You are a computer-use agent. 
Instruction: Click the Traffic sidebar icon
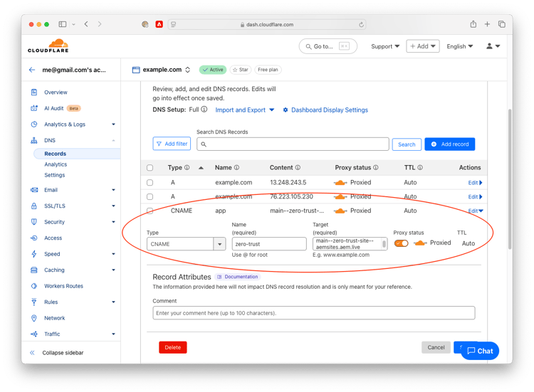34,334
